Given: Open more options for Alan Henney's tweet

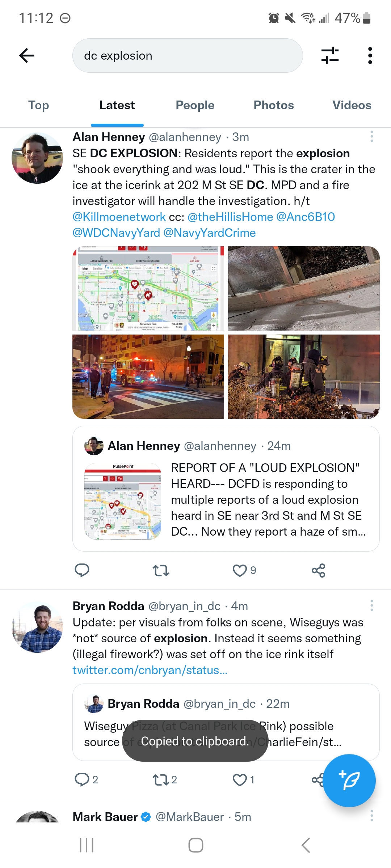Looking at the screenshot, I should tap(371, 137).
